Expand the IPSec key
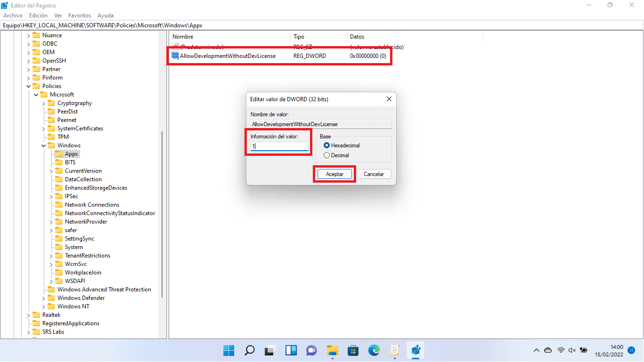 51,196
